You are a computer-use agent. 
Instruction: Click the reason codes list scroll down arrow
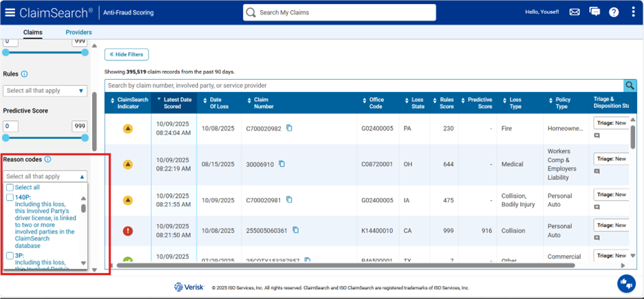point(83,263)
